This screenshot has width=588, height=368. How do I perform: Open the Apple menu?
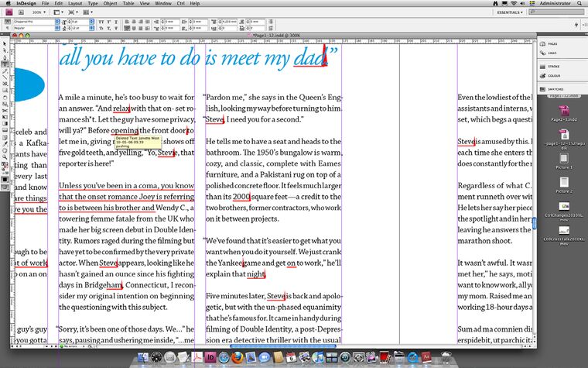pos(9,3)
